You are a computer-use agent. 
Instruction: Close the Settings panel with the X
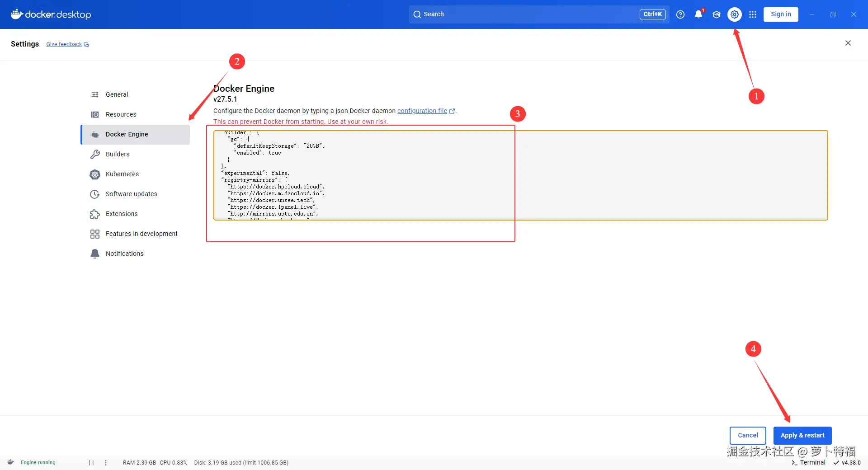point(848,43)
